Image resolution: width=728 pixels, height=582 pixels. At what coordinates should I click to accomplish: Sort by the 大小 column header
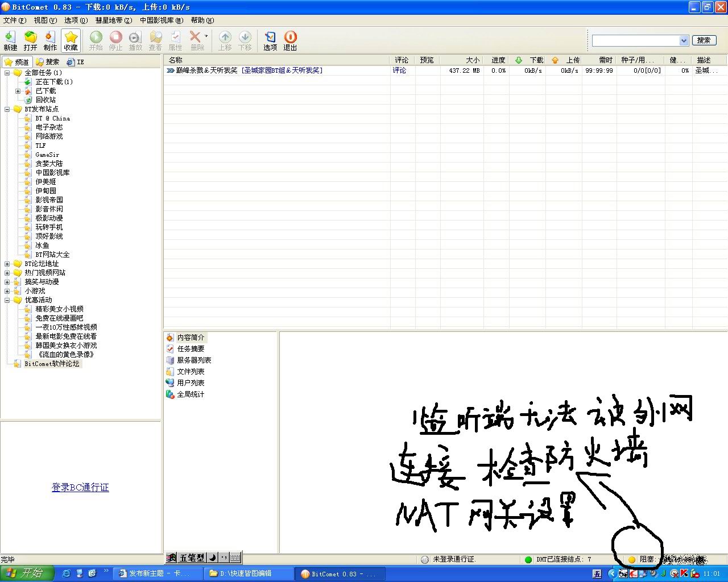coord(461,60)
